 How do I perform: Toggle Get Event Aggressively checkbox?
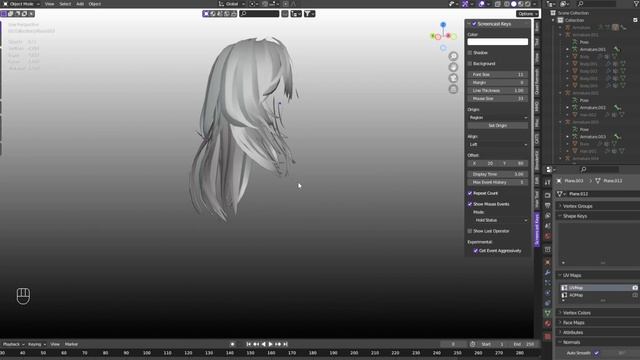(x=476, y=251)
